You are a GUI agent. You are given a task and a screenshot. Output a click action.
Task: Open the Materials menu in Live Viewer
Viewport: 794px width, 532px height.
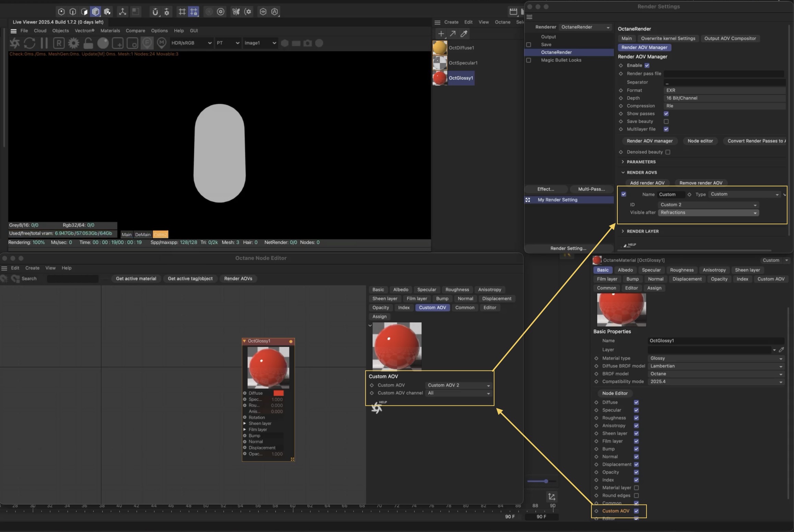tap(110, 31)
